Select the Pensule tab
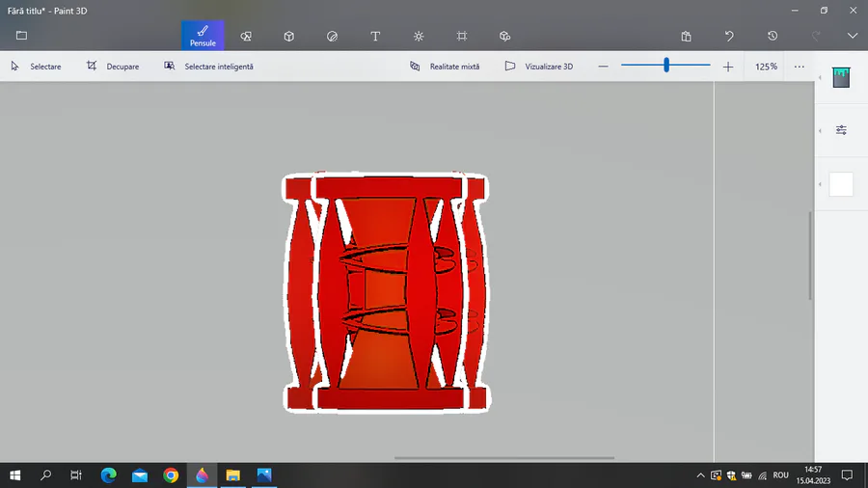 (203, 36)
